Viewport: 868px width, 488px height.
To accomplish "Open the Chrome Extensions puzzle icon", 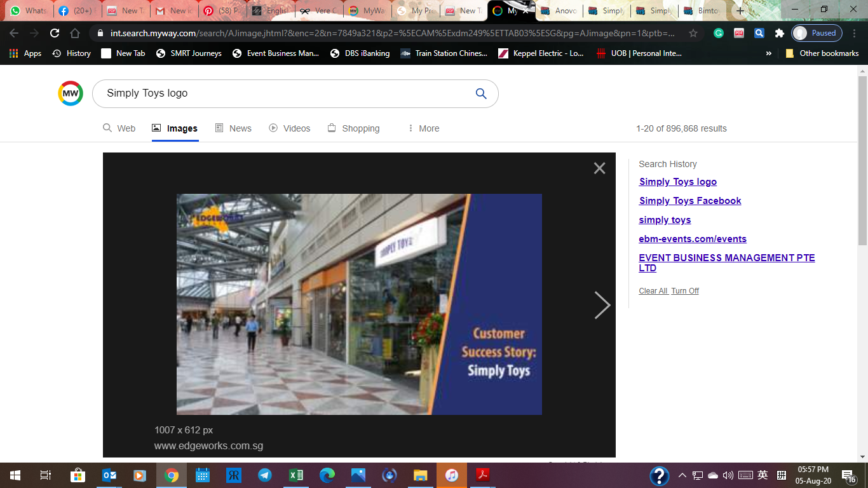I will 779,33.
